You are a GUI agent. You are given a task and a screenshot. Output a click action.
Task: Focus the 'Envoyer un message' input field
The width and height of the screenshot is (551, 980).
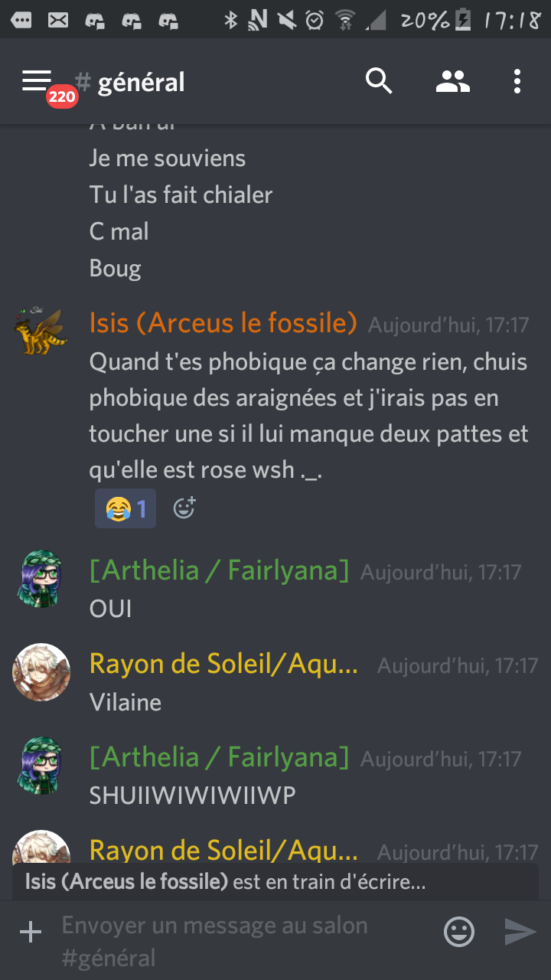(245, 941)
